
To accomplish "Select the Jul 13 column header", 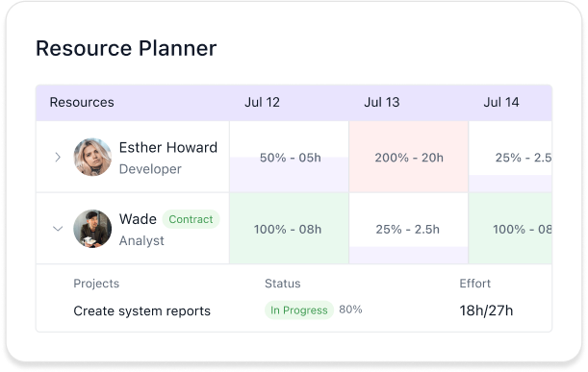I will pos(382,102).
